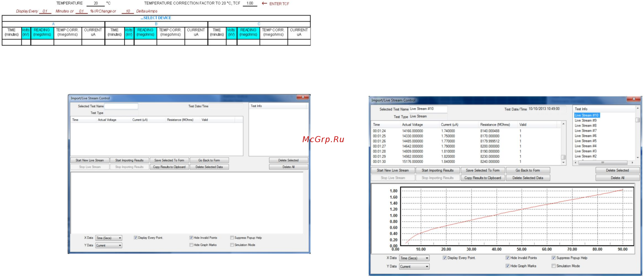644x278 pixels.
Task: Start New Live Stream in right dialog
Action: [393, 170]
